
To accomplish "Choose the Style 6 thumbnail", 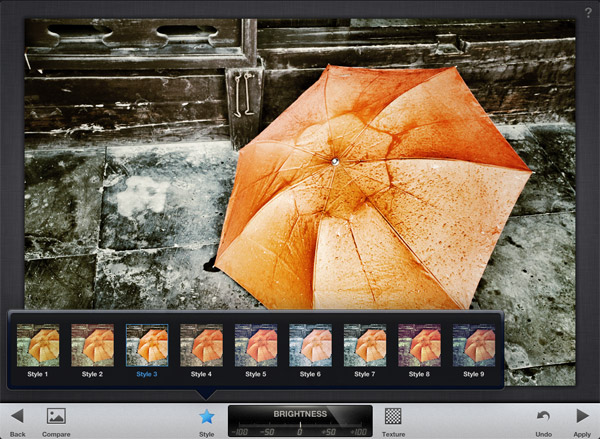I will (310, 345).
